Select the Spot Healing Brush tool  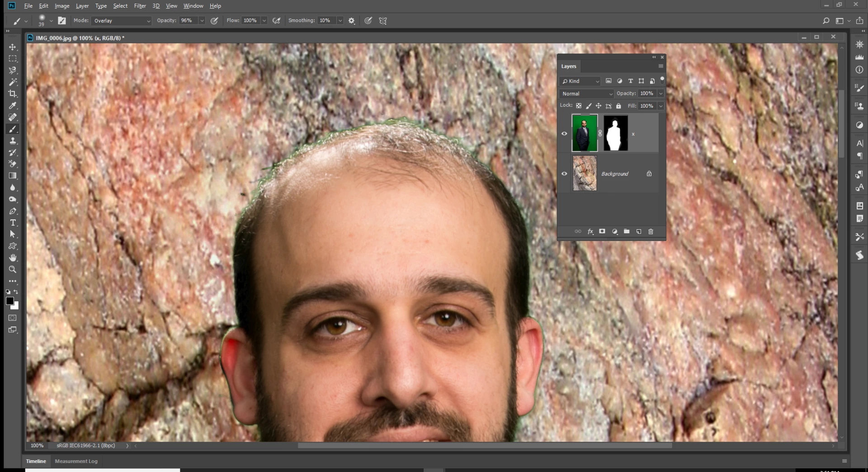coord(13,117)
